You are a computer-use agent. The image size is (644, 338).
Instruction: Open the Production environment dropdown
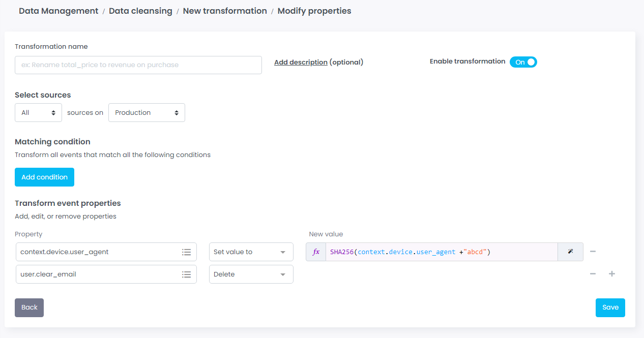click(x=147, y=113)
